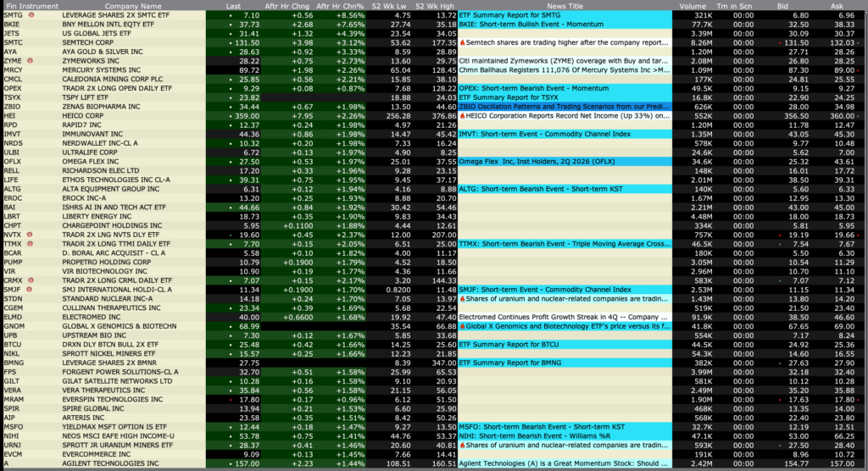Open 'ETF Summary Report for TSYX' news

coord(509,97)
